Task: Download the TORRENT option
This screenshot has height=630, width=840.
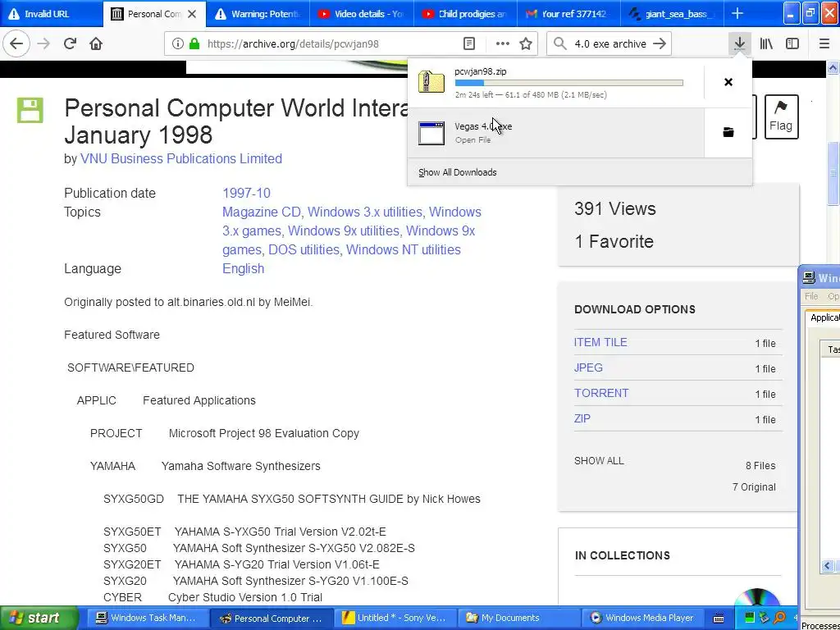Action: (601, 393)
